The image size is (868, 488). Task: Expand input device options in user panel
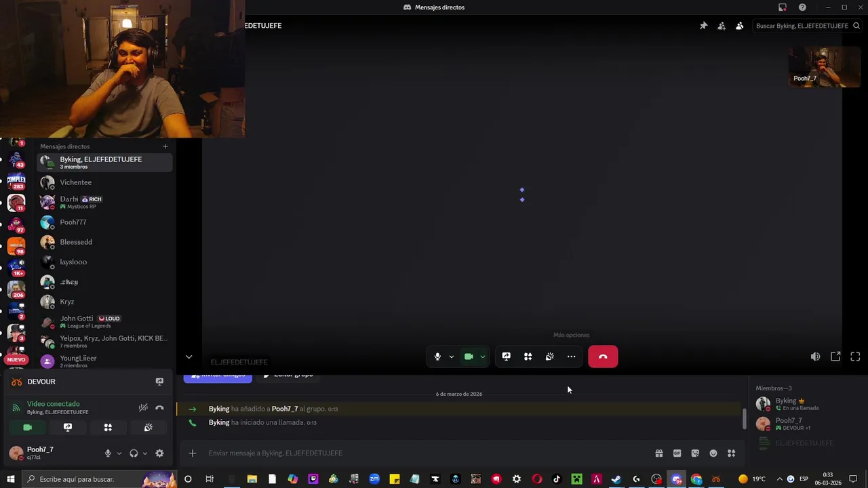pyautogui.click(x=119, y=453)
